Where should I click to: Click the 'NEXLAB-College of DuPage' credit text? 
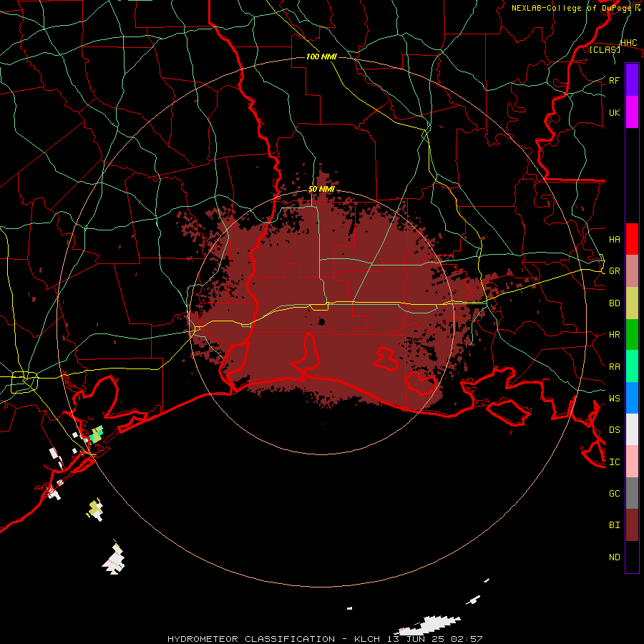(571, 8)
